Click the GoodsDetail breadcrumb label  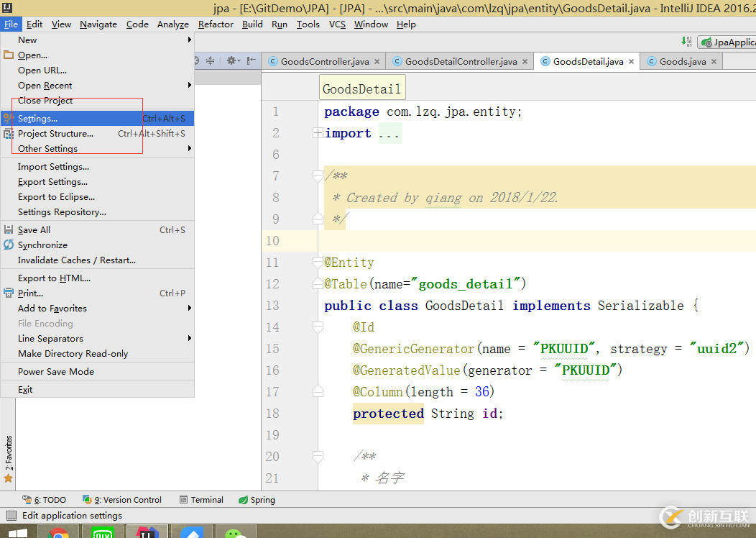pos(361,88)
